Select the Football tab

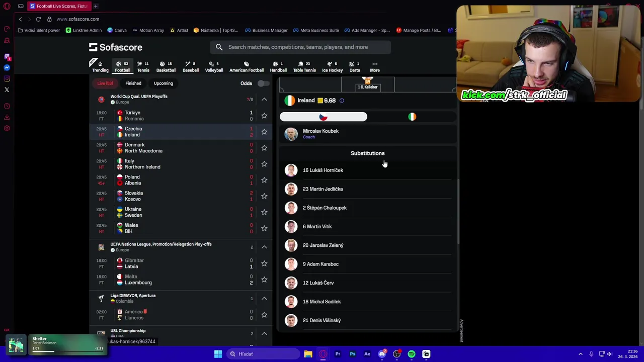point(122,66)
